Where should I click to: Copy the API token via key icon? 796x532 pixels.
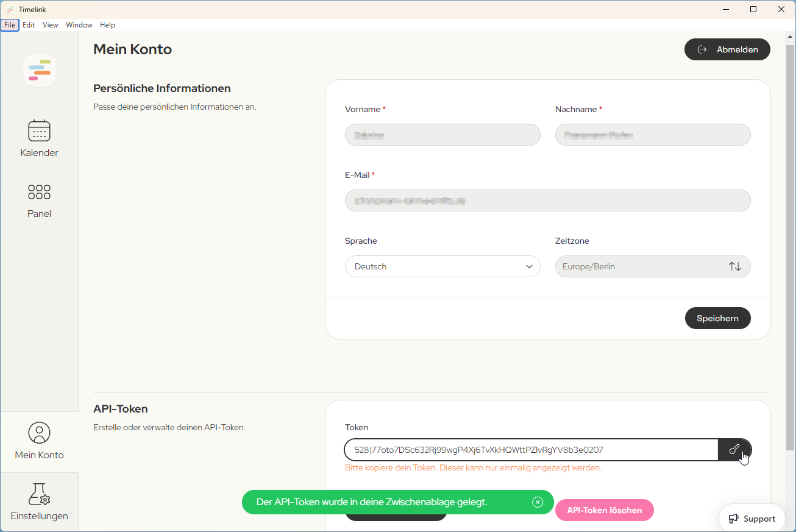(x=734, y=450)
